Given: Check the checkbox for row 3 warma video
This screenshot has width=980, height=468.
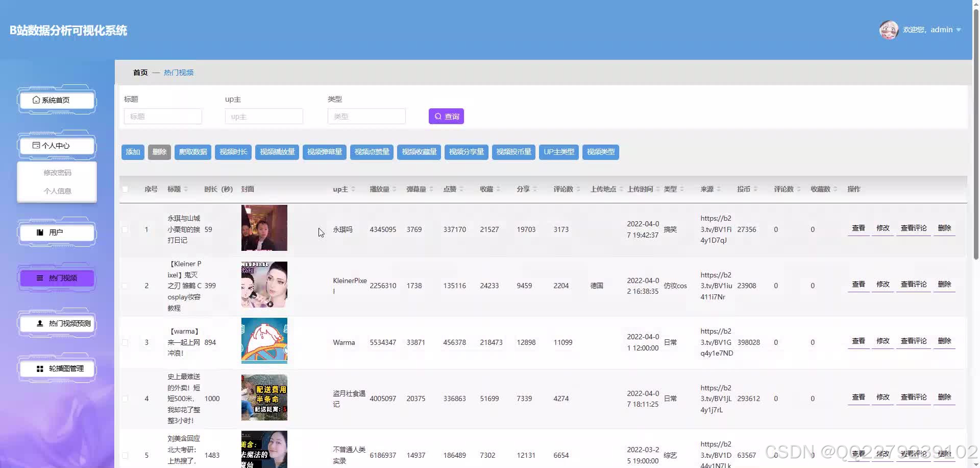Looking at the screenshot, I should click(x=126, y=342).
